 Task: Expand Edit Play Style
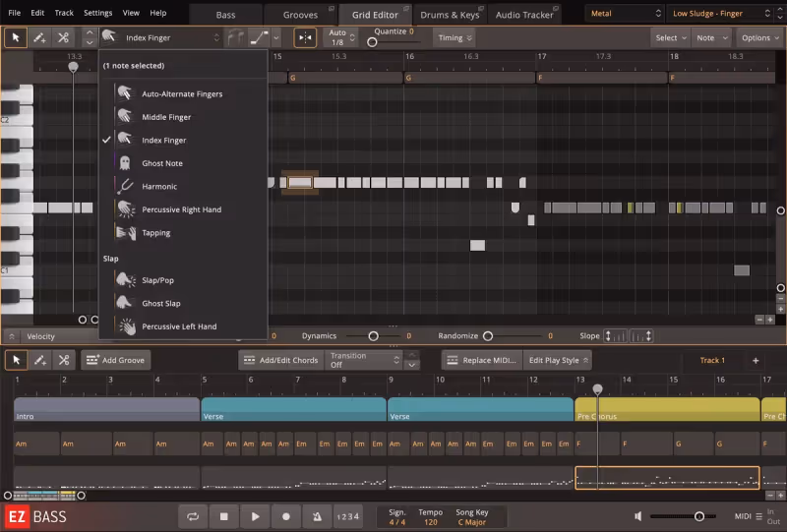click(x=558, y=360)
